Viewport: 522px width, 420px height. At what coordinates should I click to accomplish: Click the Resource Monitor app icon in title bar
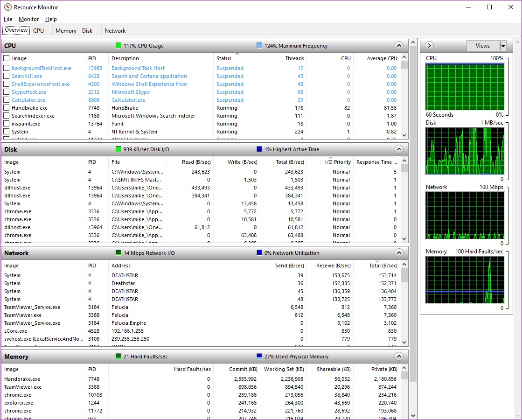point(7,7)
